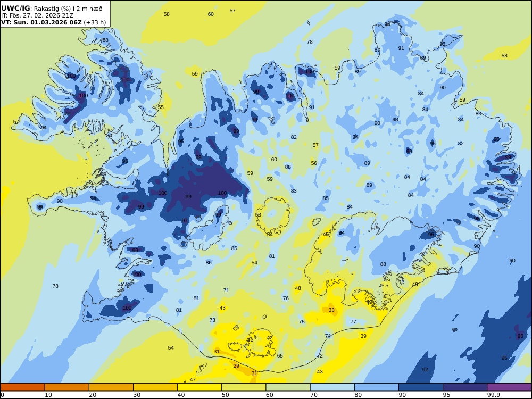
Task: Click the 90–95 dark blue legend swatch
Action: pyautogui.click(x=421, y=387)
